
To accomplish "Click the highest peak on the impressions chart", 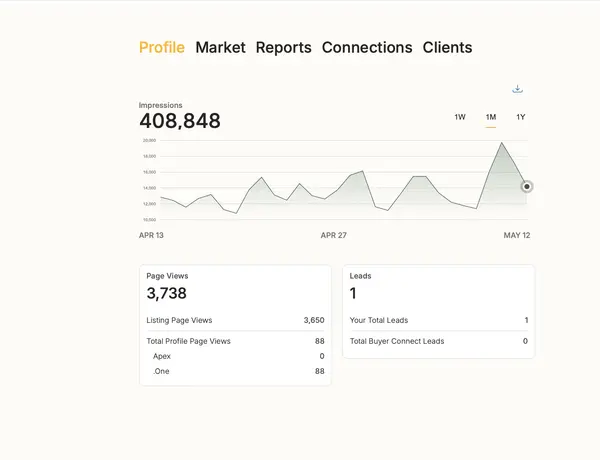I will 502,143.
